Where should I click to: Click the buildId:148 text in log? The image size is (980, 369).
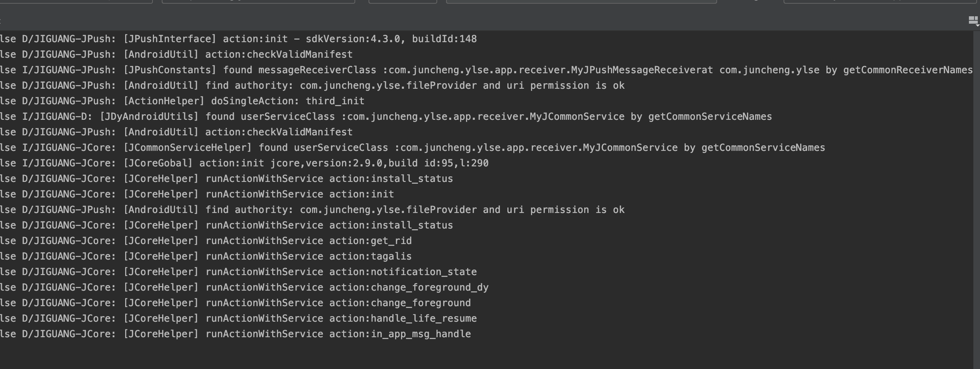(444, 39)
